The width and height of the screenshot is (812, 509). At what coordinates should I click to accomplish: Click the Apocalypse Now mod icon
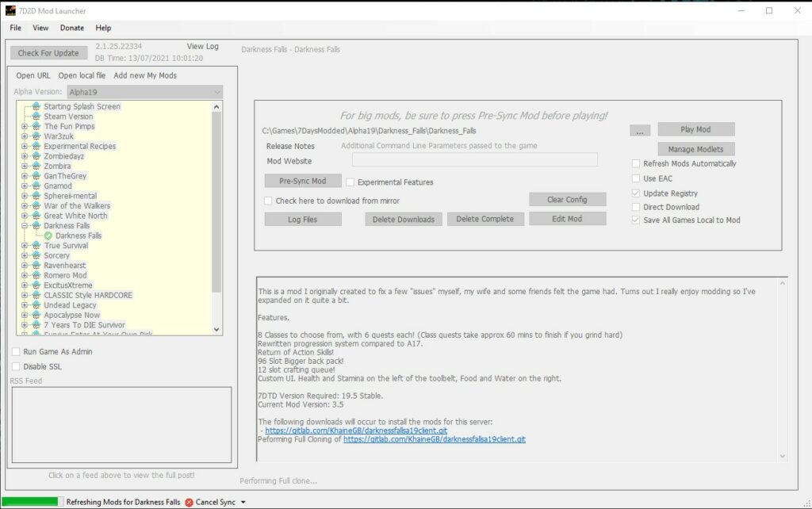36,315
